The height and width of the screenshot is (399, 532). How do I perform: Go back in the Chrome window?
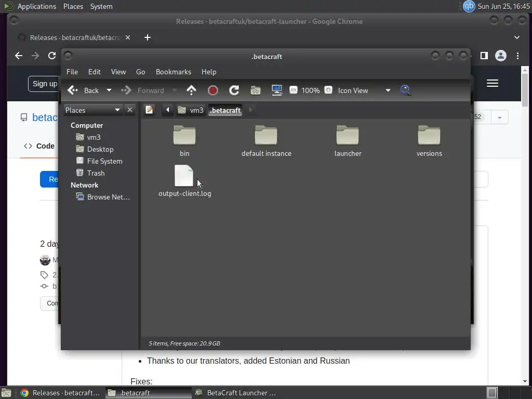point(19,56)
